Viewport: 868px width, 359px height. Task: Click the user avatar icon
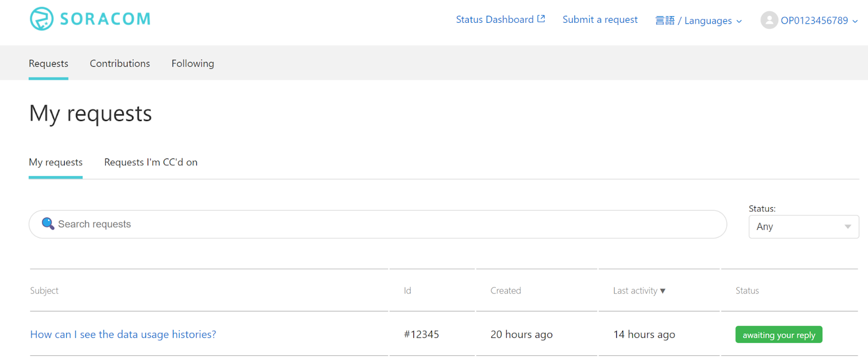coord(769,20)
